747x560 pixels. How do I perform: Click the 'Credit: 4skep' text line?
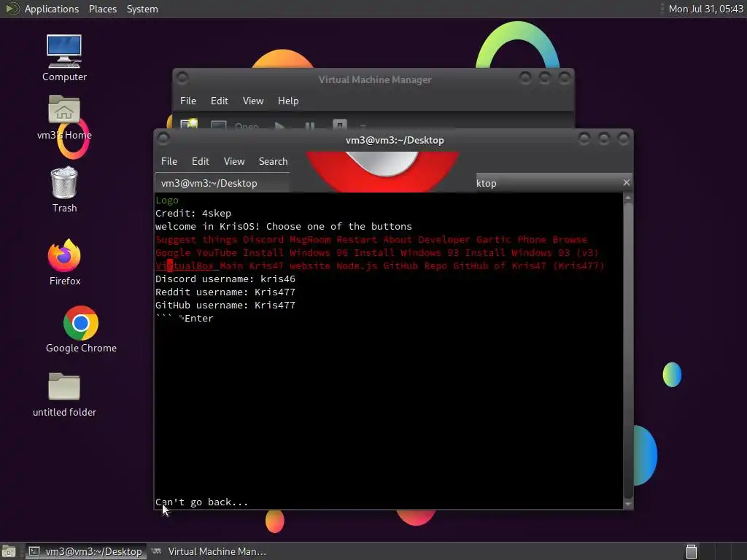[x=193, y=214]
